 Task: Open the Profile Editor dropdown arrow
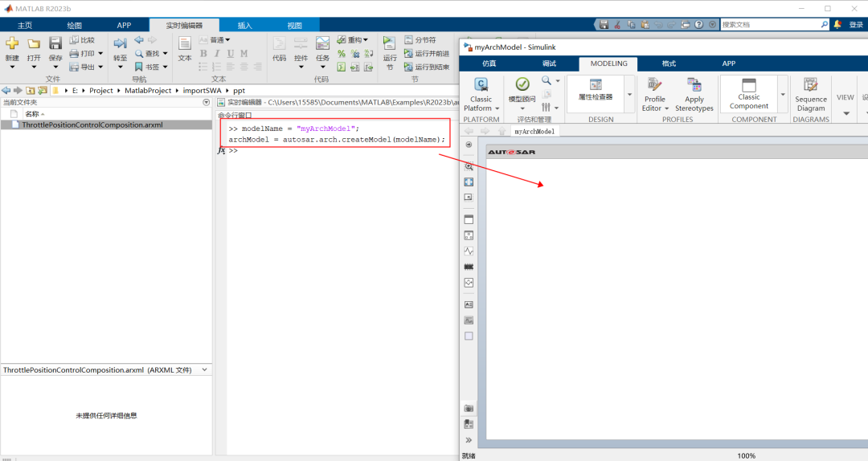(666, 108)
